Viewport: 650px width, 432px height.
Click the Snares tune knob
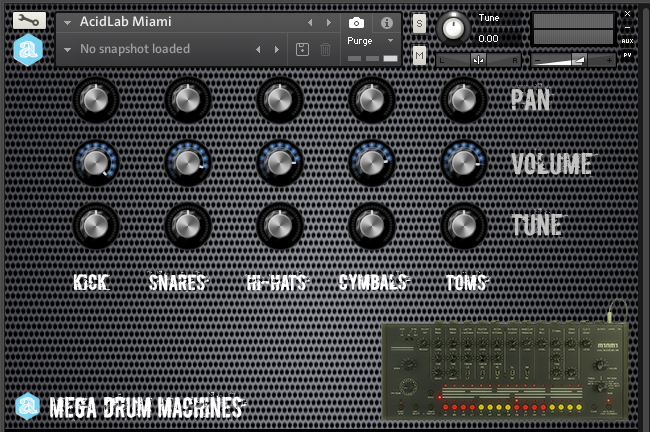(x=188, y=226)
